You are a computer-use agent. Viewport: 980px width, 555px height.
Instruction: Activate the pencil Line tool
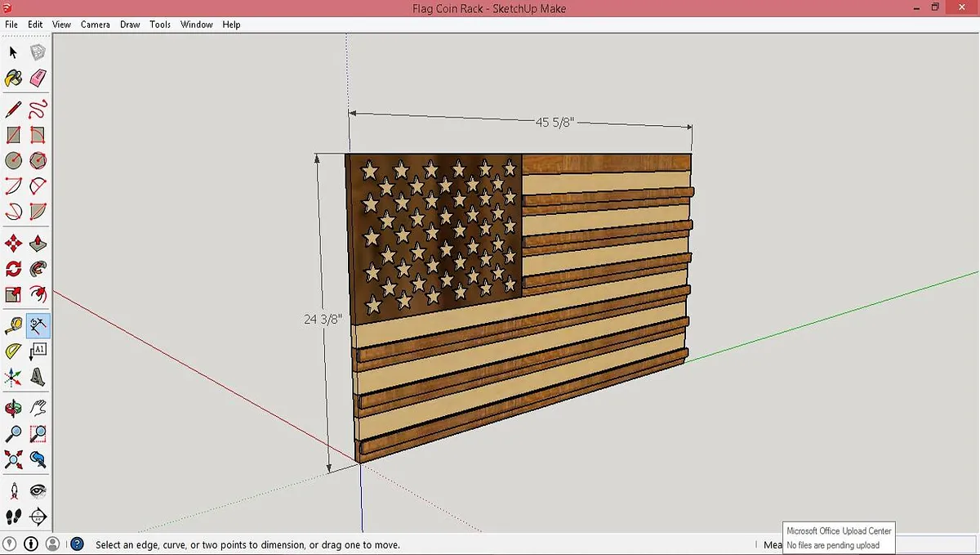point(14,109)
